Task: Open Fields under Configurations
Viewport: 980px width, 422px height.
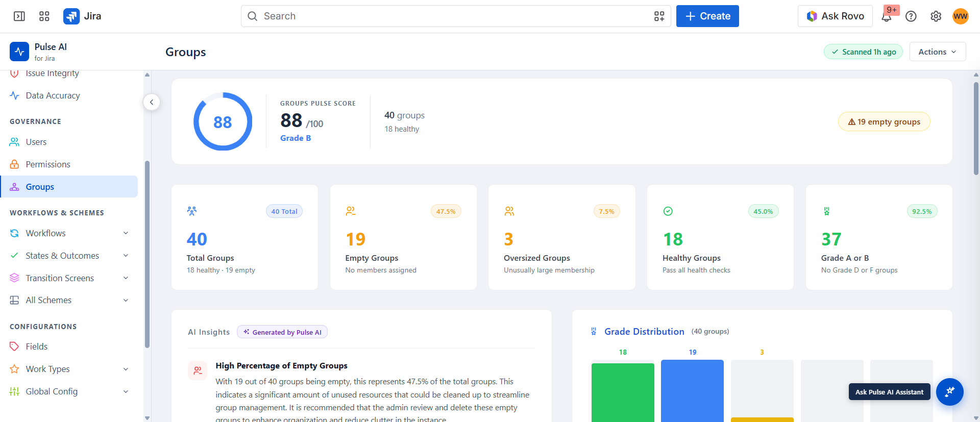Action: (69, 346)
